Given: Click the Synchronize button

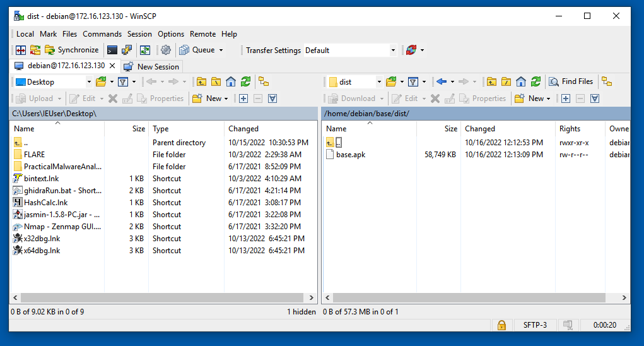Looking at the screenshot, I should point(72,50).
